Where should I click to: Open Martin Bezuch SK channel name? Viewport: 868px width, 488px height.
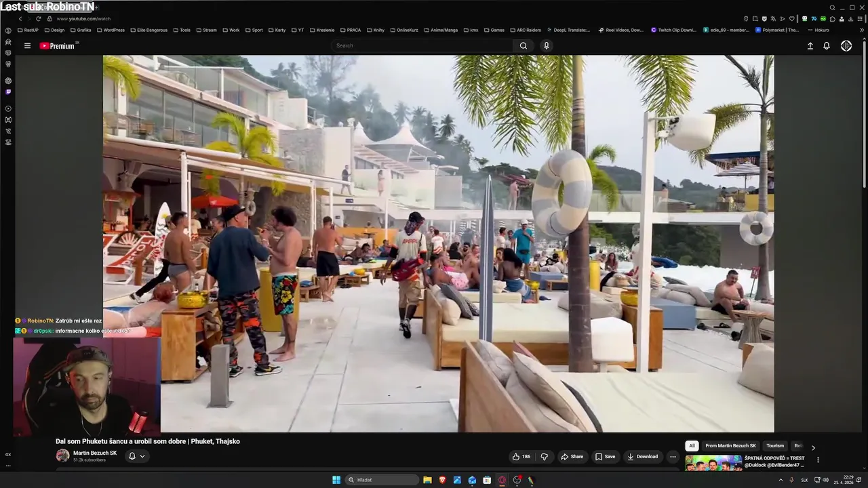point(95,453)
